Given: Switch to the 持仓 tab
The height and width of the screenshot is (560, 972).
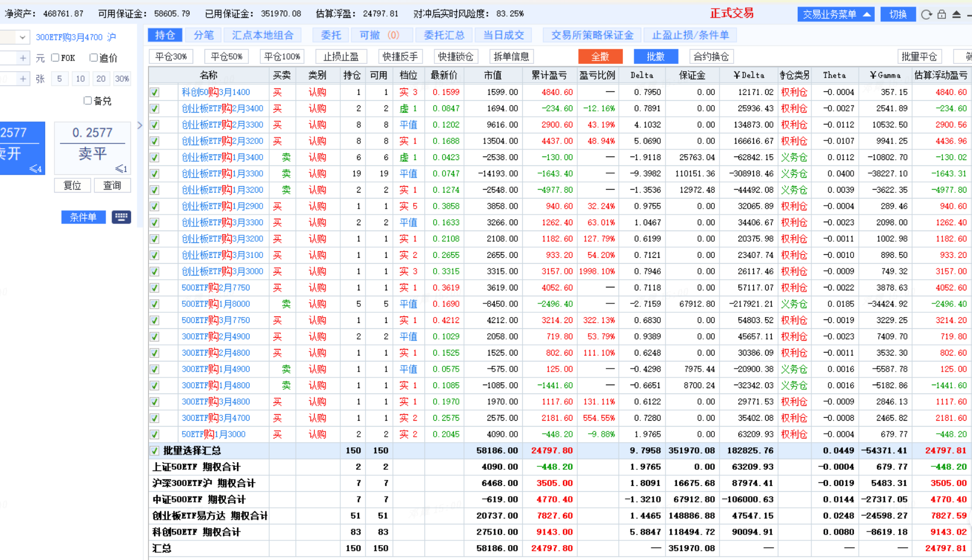Looking at the screenshot, I should coord(165,35).
